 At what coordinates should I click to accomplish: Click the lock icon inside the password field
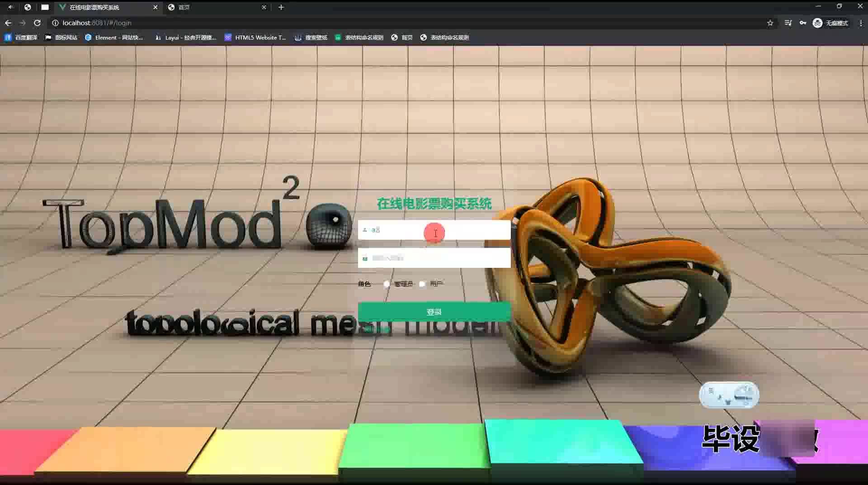(365, 258)
